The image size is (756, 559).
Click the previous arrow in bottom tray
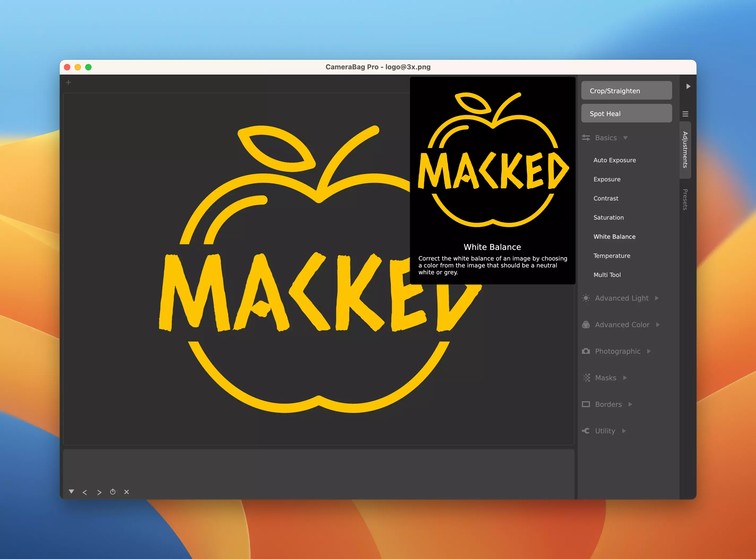(x=85, y=492)
